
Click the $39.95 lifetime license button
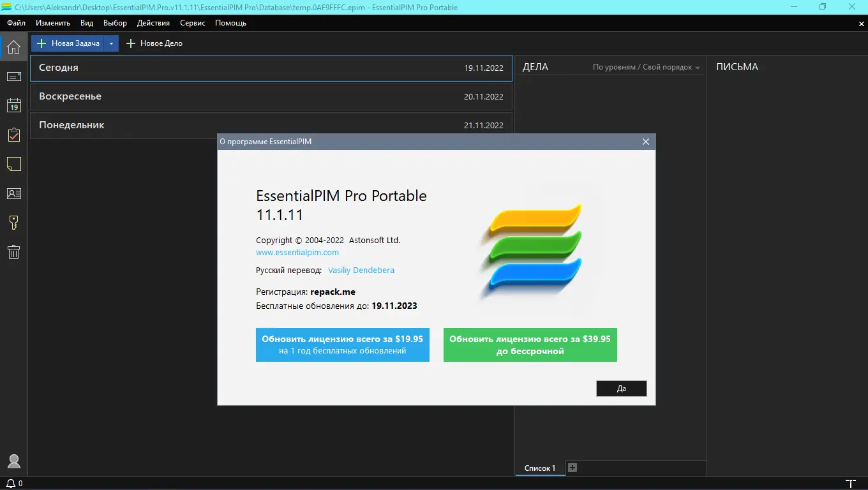coord(530,345)
